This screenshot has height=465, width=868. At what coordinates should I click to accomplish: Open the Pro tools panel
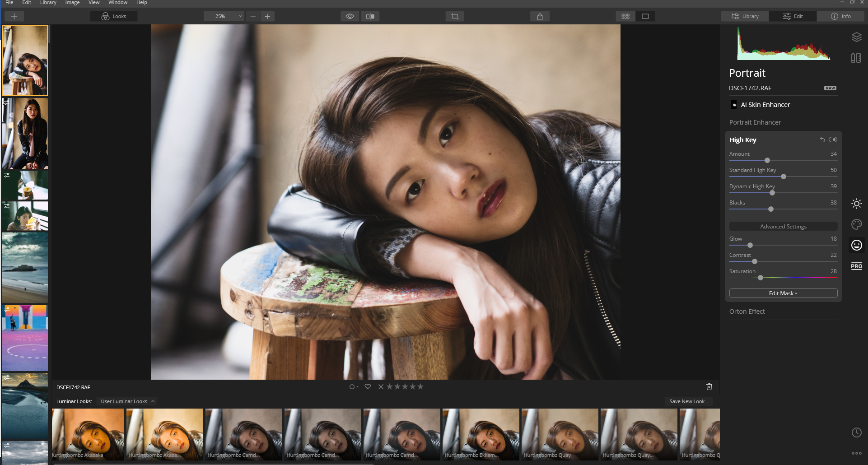click(857, 266)
